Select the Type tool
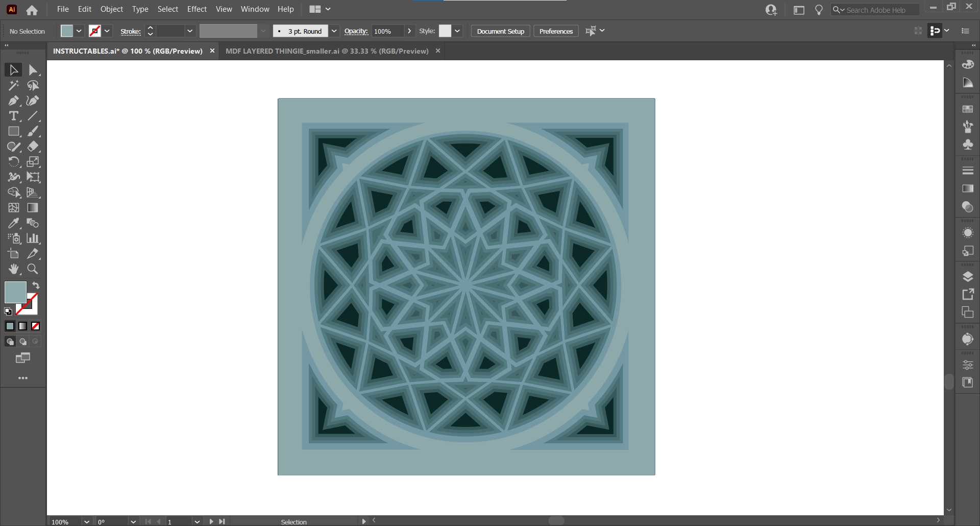The image size is (980, 526). (x=13, y=116)
